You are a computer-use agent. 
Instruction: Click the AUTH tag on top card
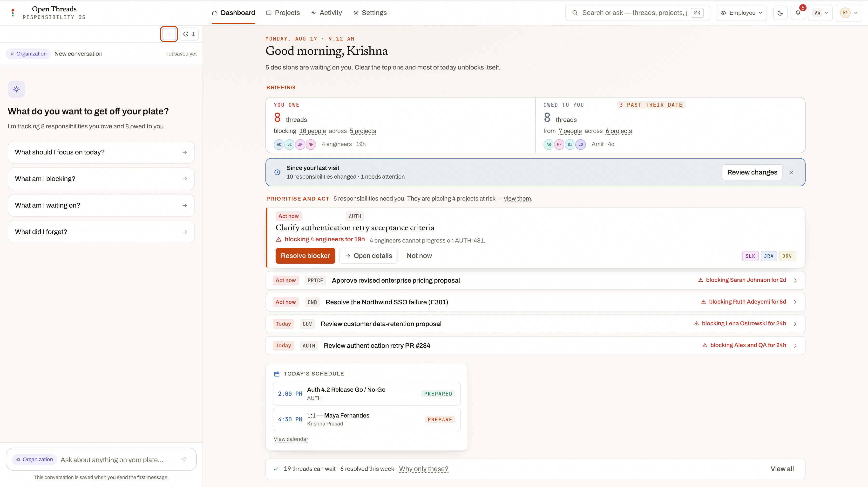click(x=355, y=216)
